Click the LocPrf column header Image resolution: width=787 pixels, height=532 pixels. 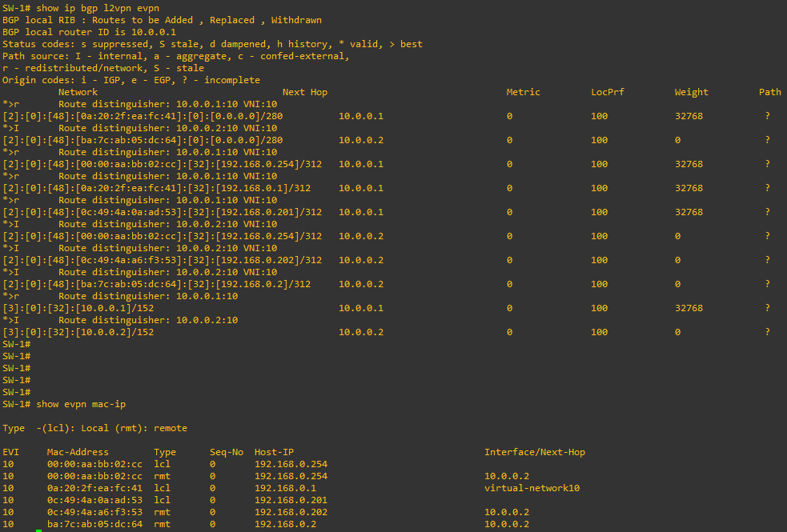coord(608,92)
